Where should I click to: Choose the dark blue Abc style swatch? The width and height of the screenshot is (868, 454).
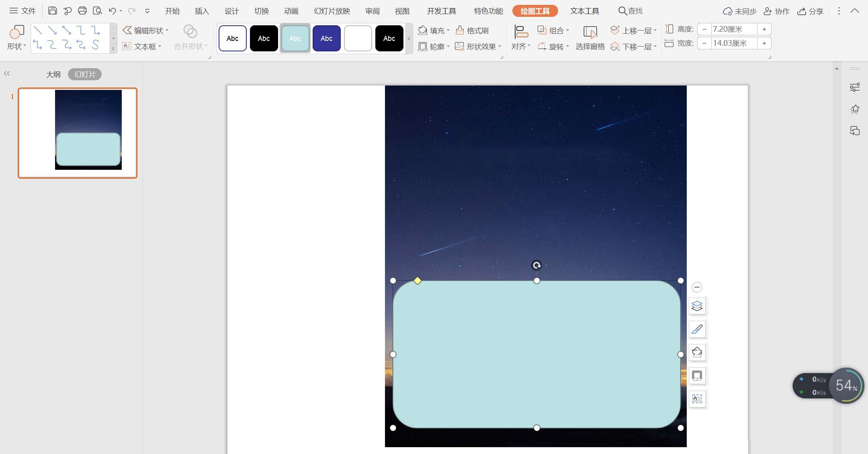click(x=326, y=39)
